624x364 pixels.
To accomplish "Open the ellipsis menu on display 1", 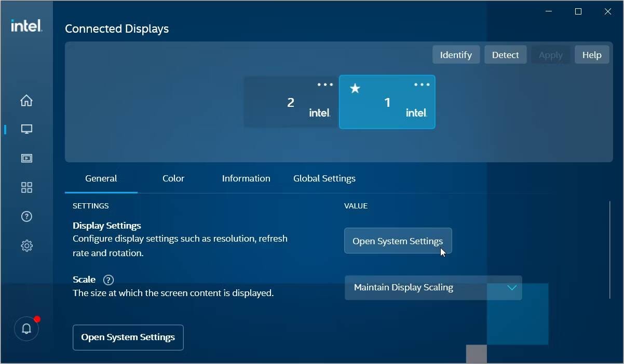I will (x=422, y=85).
